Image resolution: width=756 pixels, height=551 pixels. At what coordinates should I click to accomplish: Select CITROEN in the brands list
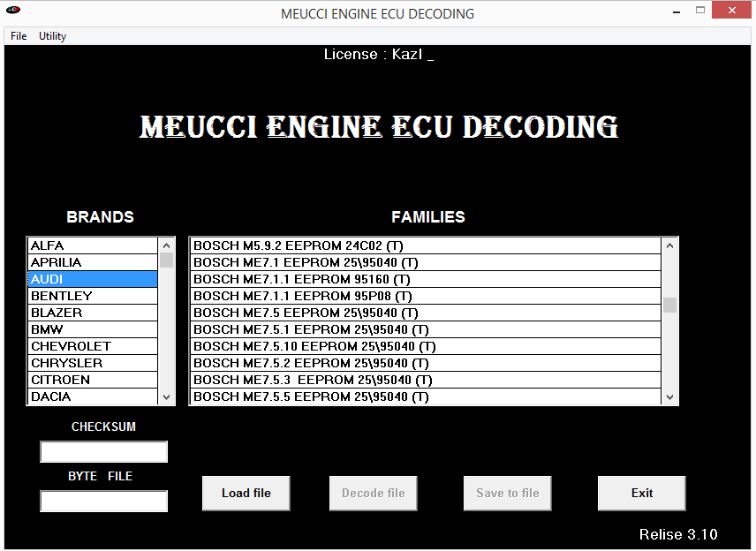pos(93,380)
